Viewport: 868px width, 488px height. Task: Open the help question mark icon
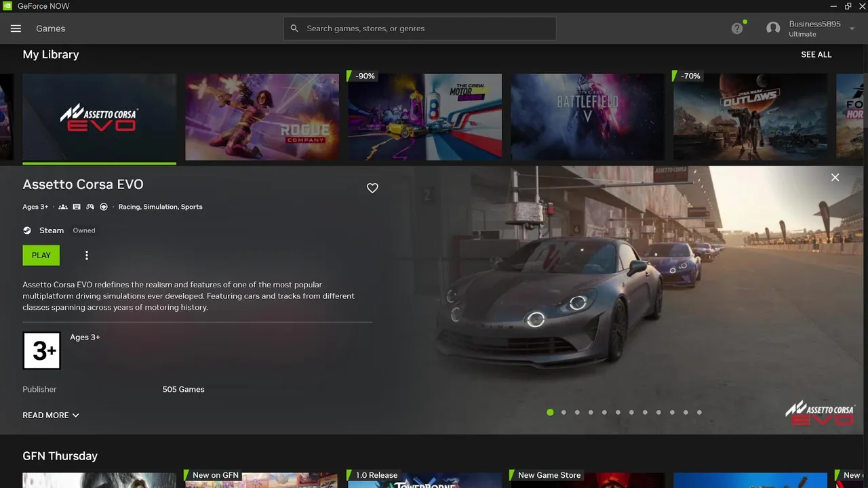click(x=737, y=28)
